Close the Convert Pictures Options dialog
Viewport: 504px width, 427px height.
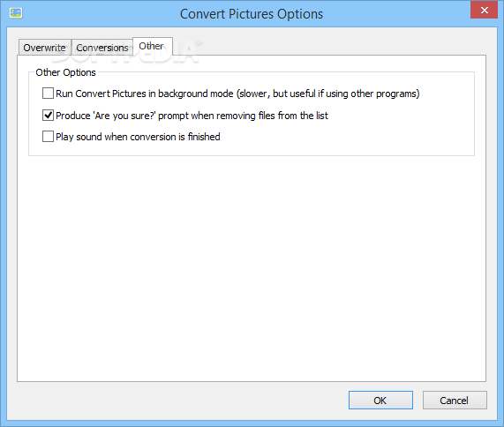[x=484, y=10]
